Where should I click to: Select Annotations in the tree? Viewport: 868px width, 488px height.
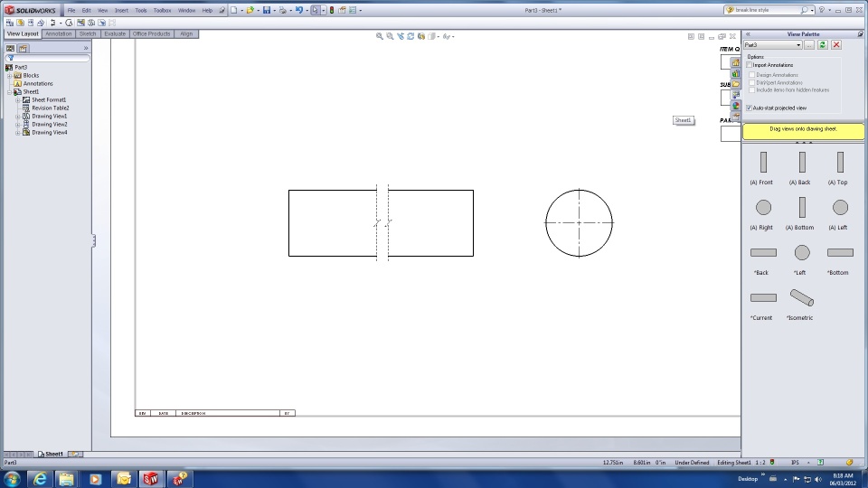[x=38, y=83]
